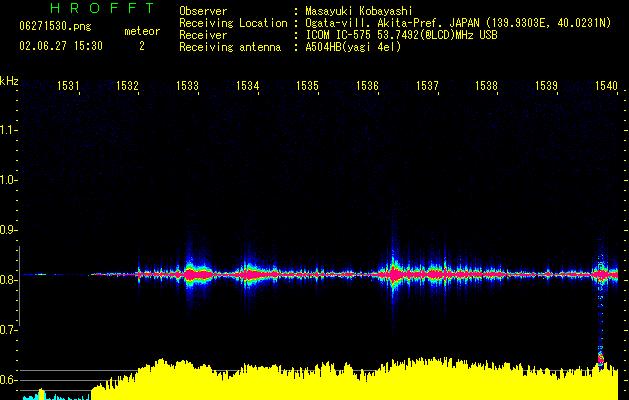Click the 0.6 kHz frequency label
This screenshot has height=400, width=629.
pos(8,380)
